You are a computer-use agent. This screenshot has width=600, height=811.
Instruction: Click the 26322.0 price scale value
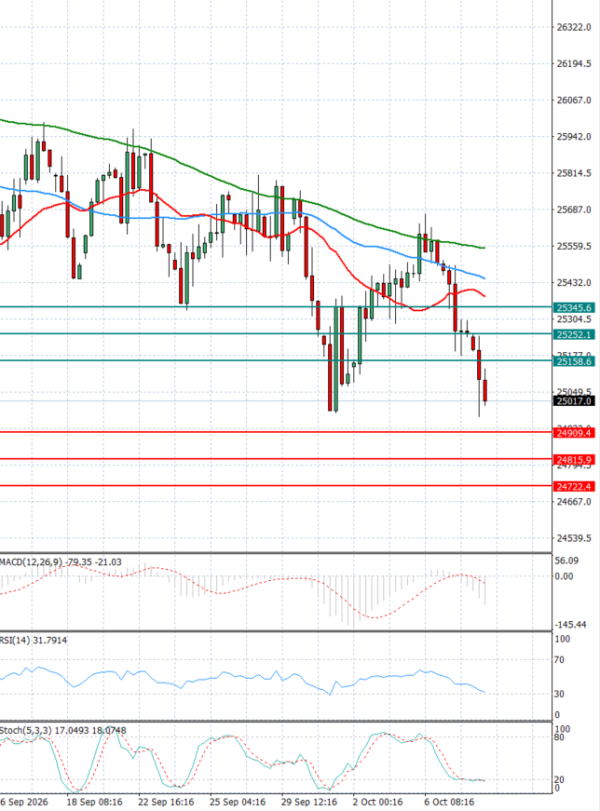coord(574,27)
